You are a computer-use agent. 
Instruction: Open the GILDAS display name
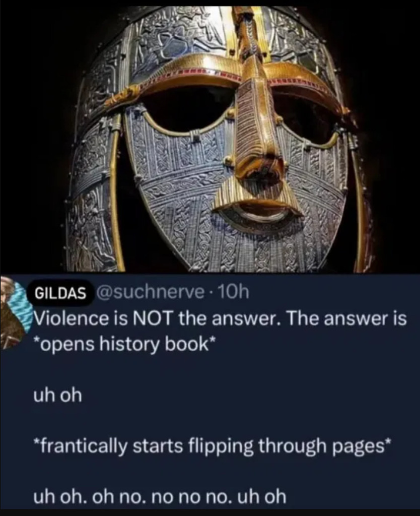(x=60, y=293)
